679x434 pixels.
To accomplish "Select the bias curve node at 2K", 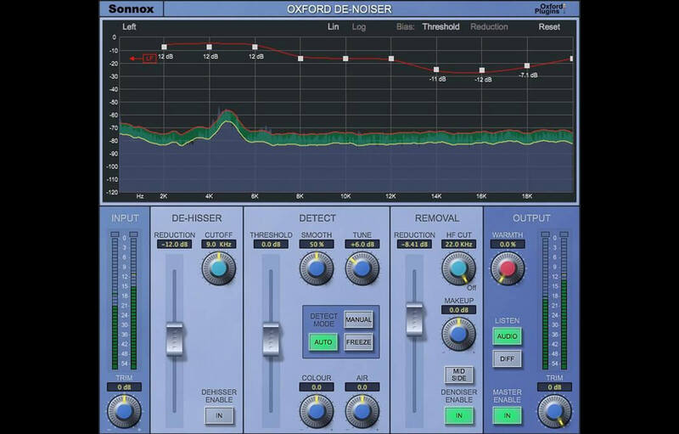I will click(164, 47).
